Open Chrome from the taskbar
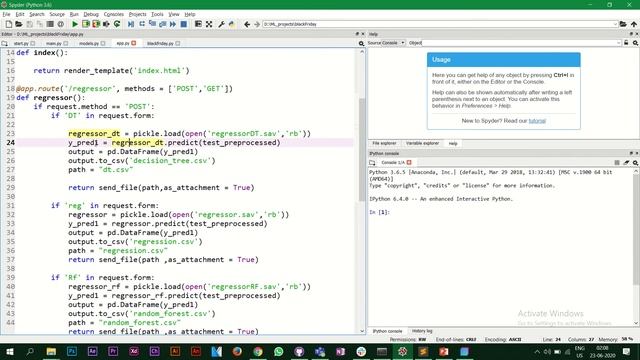 pos(258,351)
